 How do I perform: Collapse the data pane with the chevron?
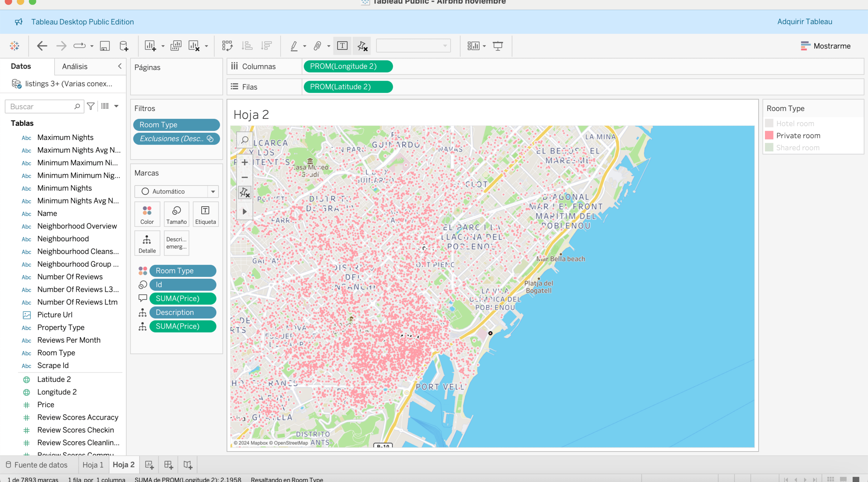point(120,66)
